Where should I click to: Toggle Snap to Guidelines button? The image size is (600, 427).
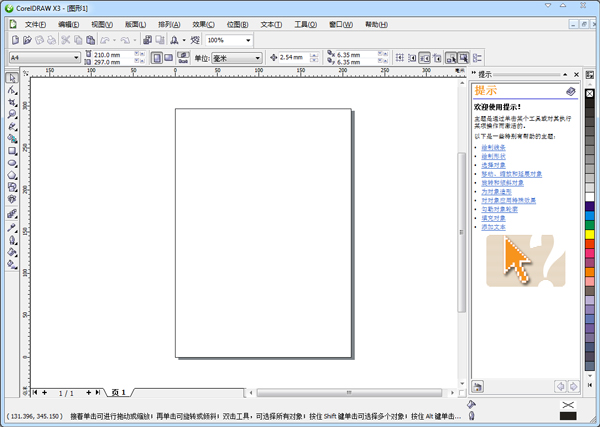(412, 58)
